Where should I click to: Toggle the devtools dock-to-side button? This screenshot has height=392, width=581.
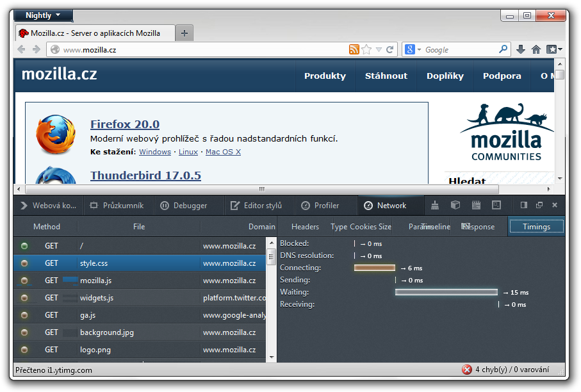coord(523,205)
